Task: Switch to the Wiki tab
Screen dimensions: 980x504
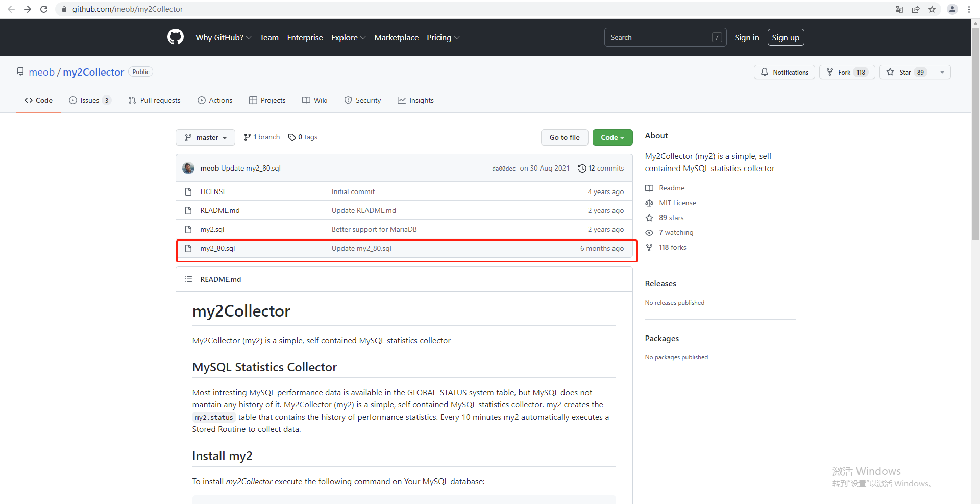Action: 315,100
